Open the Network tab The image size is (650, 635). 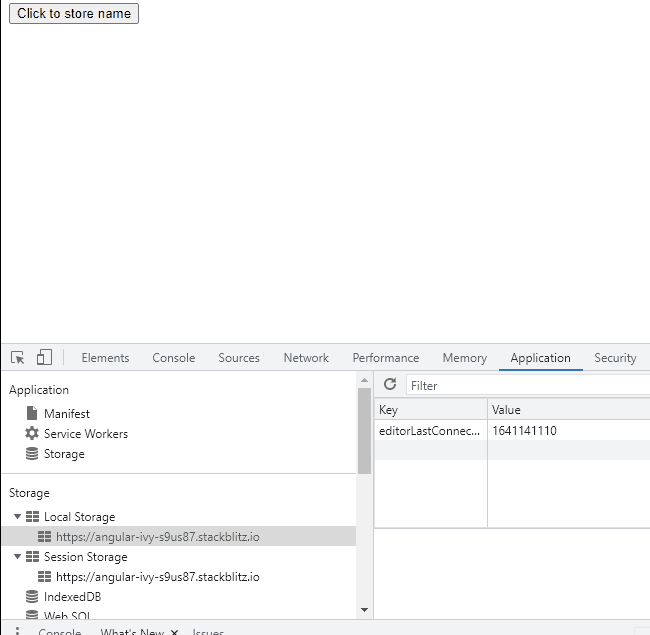(x=306, y=358)
